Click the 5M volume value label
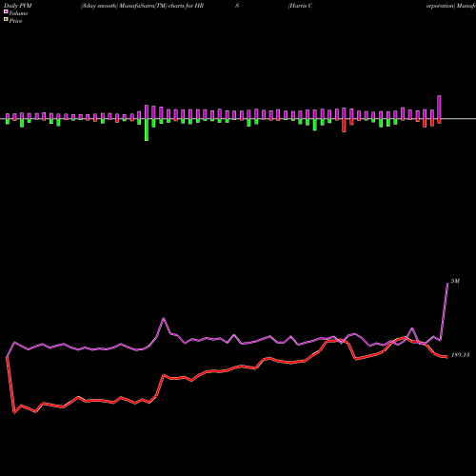 click(455, 281)
